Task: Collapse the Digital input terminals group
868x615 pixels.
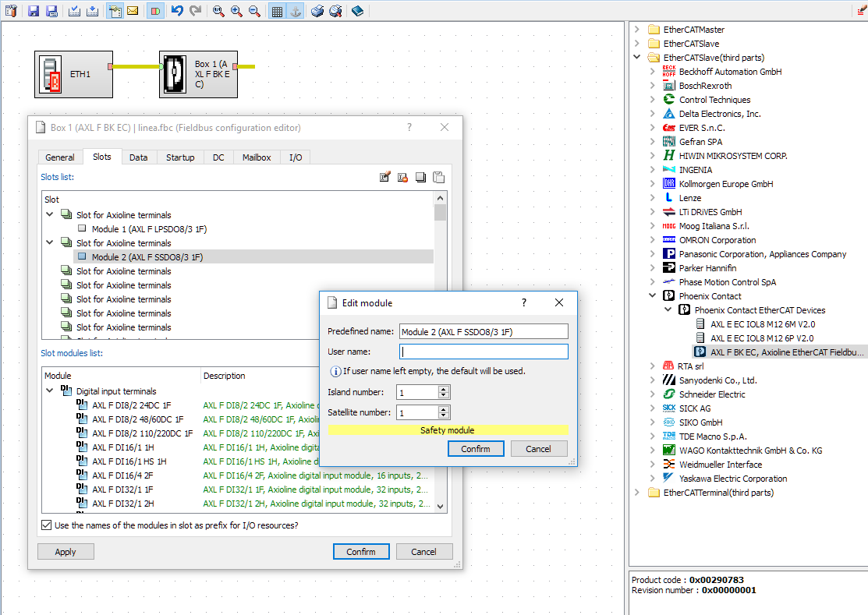Action: tap(50, 391)
